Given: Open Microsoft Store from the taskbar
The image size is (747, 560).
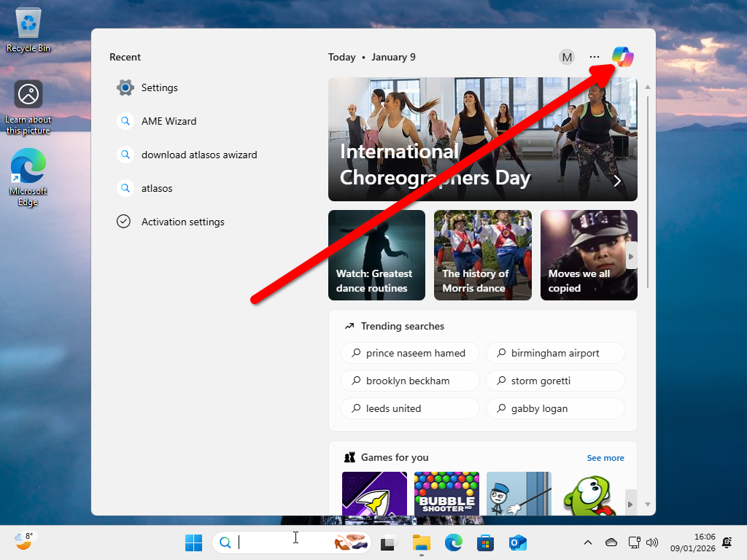Looking at the screenshot, I should pos(485,542).
